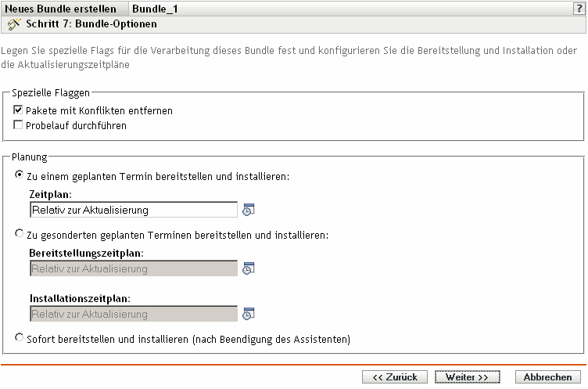The width and height of the screenshot is (588, 389).
Task: Select 'Zu einem geplanten Termin' radio button
Action: 20,177
